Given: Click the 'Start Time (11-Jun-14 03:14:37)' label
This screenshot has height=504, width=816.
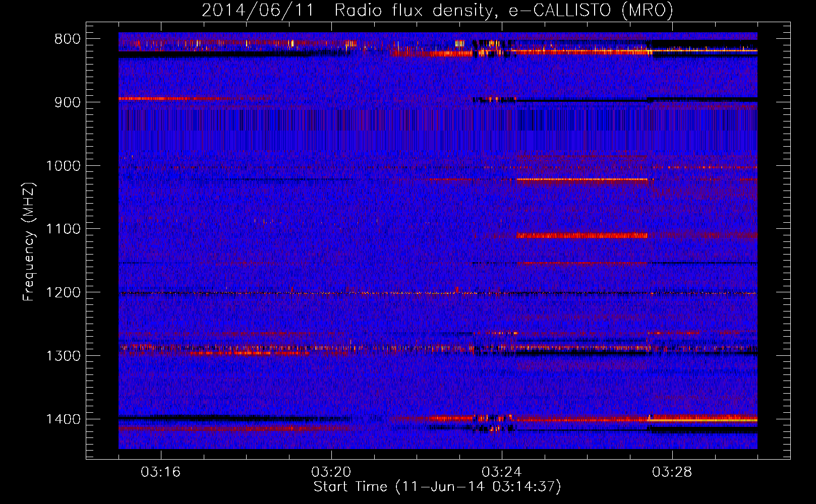Looking at the screenshot, I should pyautogui.click(x=437, y=487).
